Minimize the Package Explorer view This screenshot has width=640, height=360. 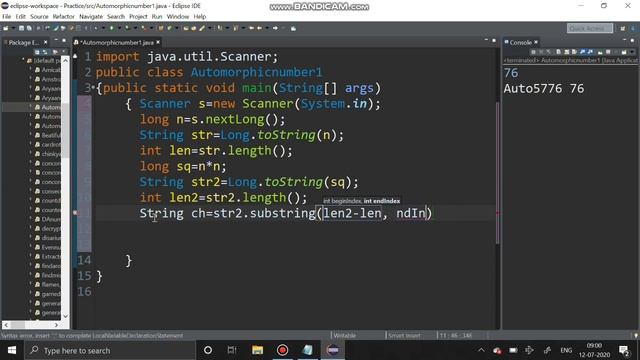56,41
